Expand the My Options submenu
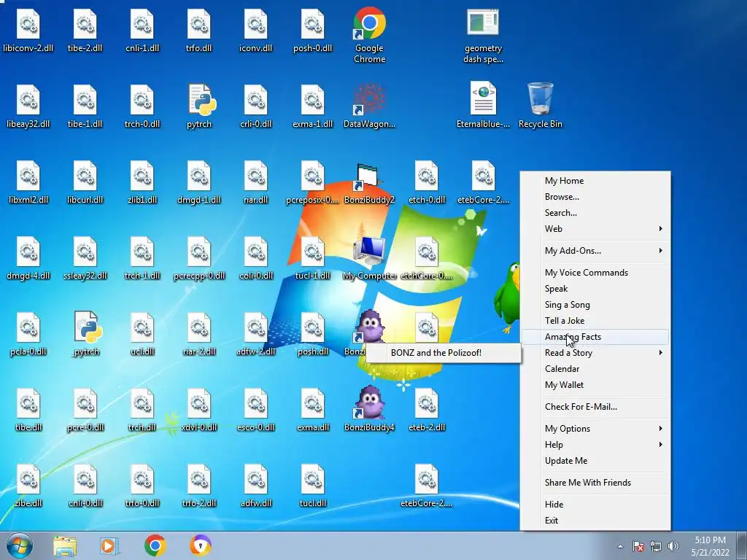 [595, 429]
